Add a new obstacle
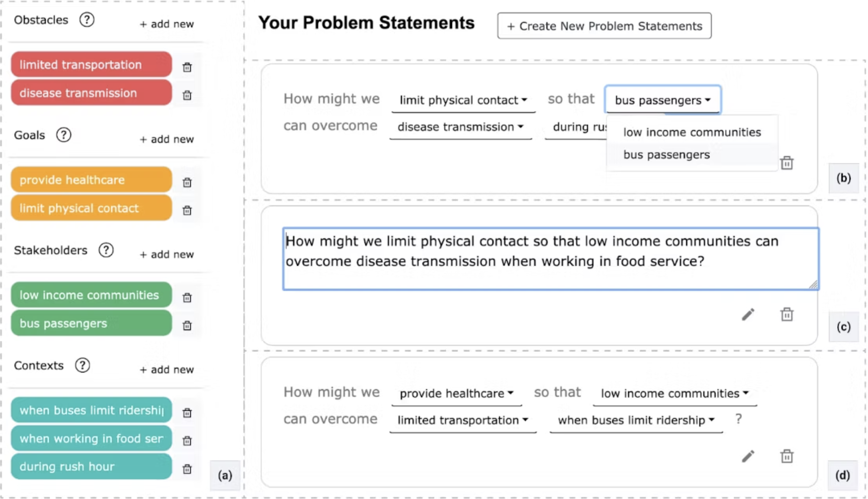This screenshot has height=499, width=868. pos(167,24)
